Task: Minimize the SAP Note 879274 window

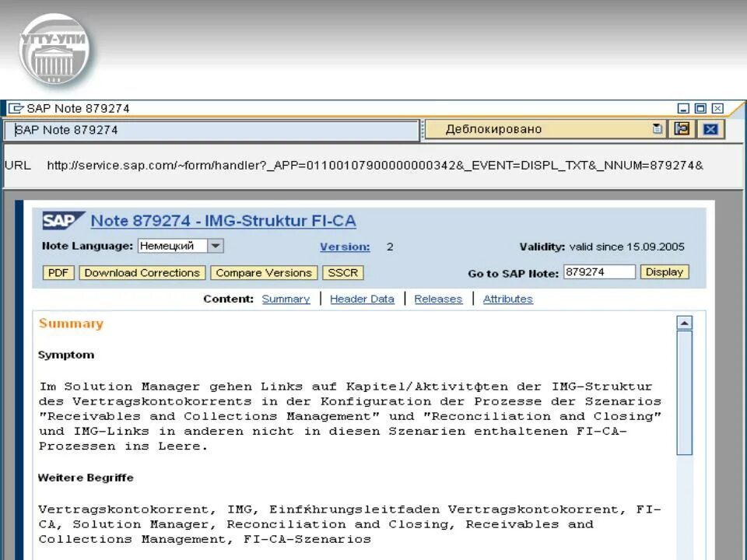Action: tap(683, 109)
